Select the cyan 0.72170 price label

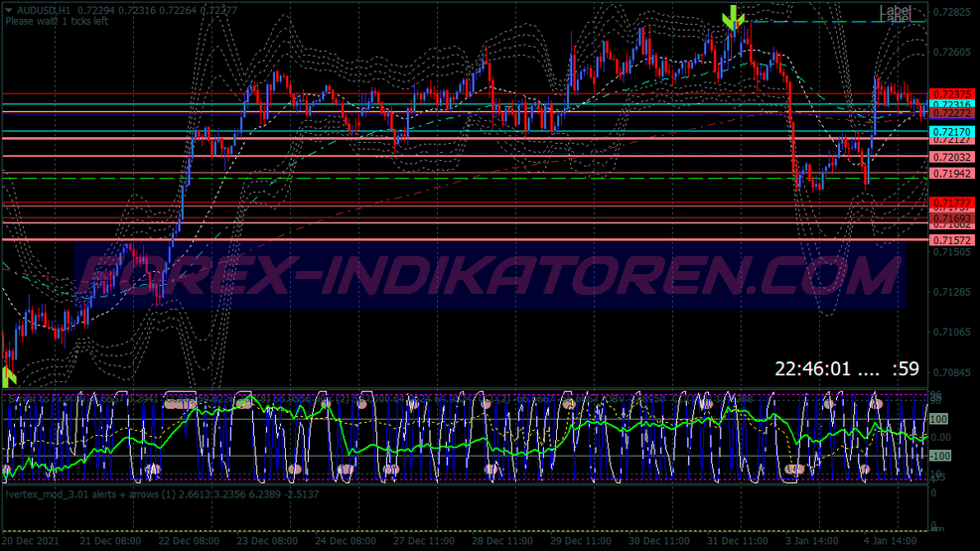(950, 132)
